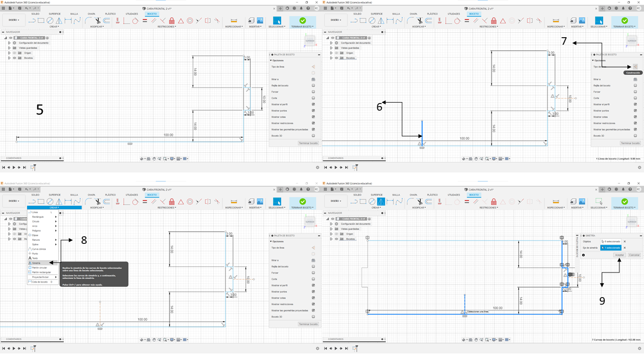Viewport: 644px width, 362px height.
Task: Select the Pan hand tool in bottom-right window
Action: (x=476, y=339)
